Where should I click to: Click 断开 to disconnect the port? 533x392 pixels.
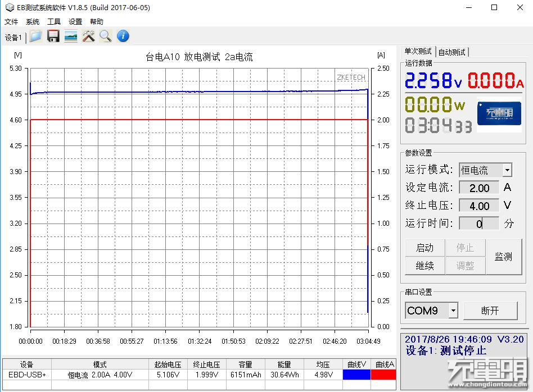pos(491,310)
